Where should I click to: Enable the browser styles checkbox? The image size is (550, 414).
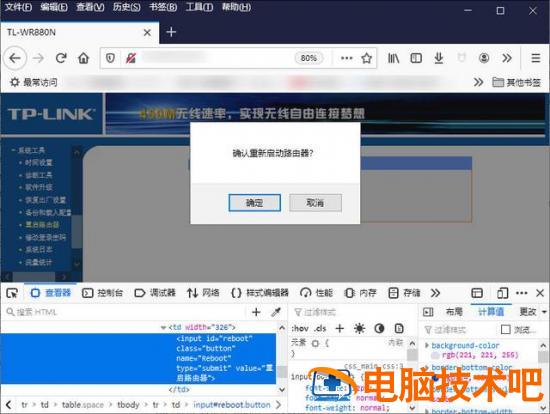[505, 329]
